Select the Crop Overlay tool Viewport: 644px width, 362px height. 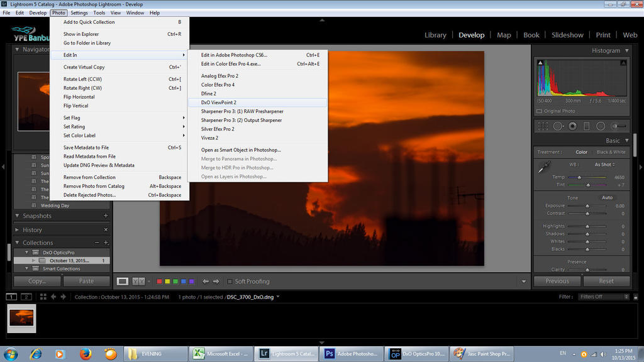(543, 126)
